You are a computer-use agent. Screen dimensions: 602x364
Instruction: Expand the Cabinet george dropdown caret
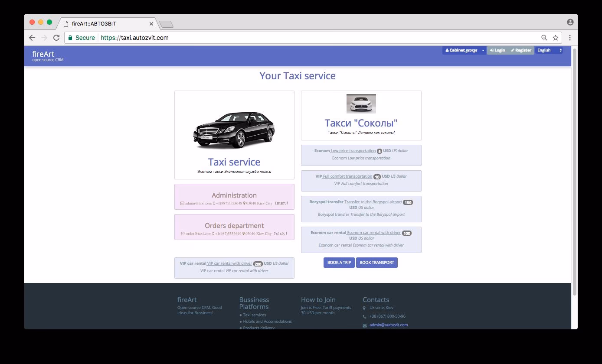click(483, 50)
